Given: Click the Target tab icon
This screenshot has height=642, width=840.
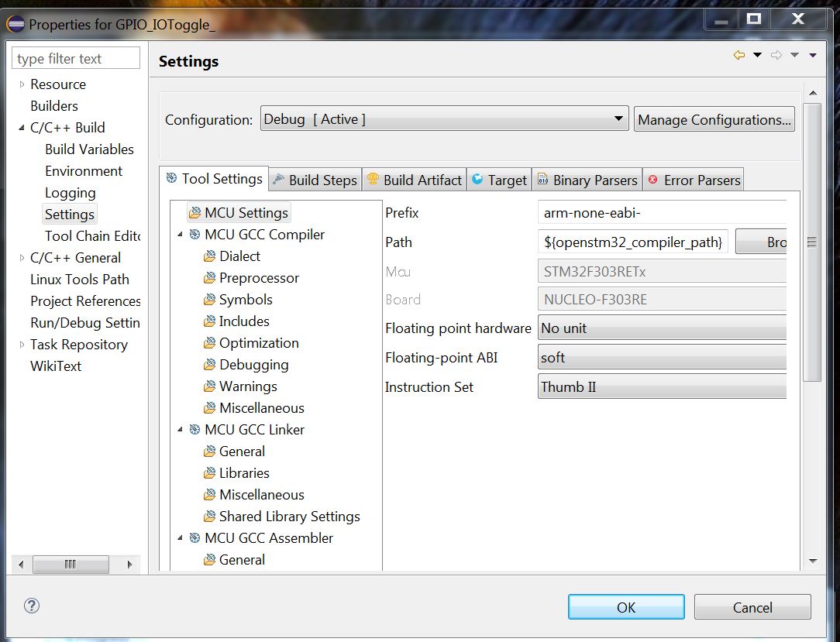Looking at the screenshot, I should coord(477,180).
